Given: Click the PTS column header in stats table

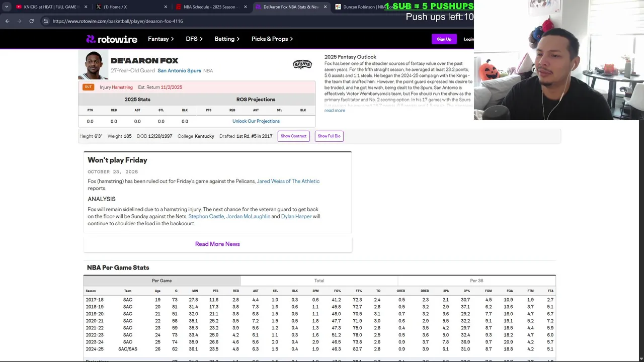Looking at the screenshot, I should tap(215, 291).
